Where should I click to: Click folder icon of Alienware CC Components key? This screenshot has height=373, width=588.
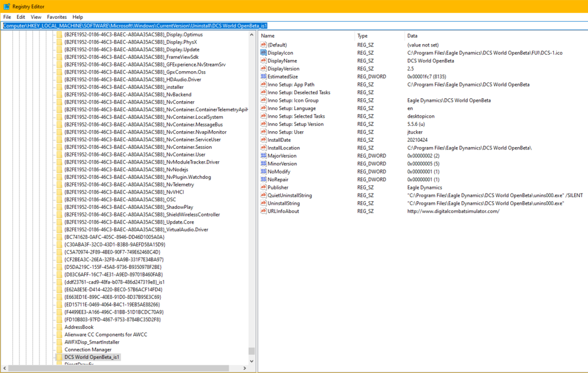click(59, 334)
